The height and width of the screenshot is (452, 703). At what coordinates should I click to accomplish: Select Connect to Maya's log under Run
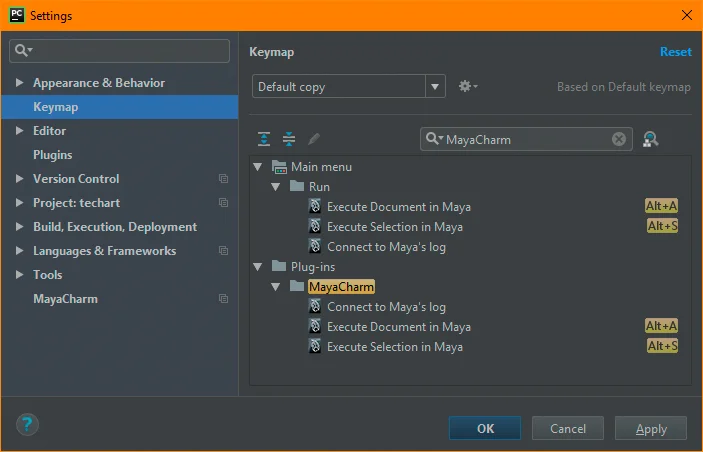(386, 247)
